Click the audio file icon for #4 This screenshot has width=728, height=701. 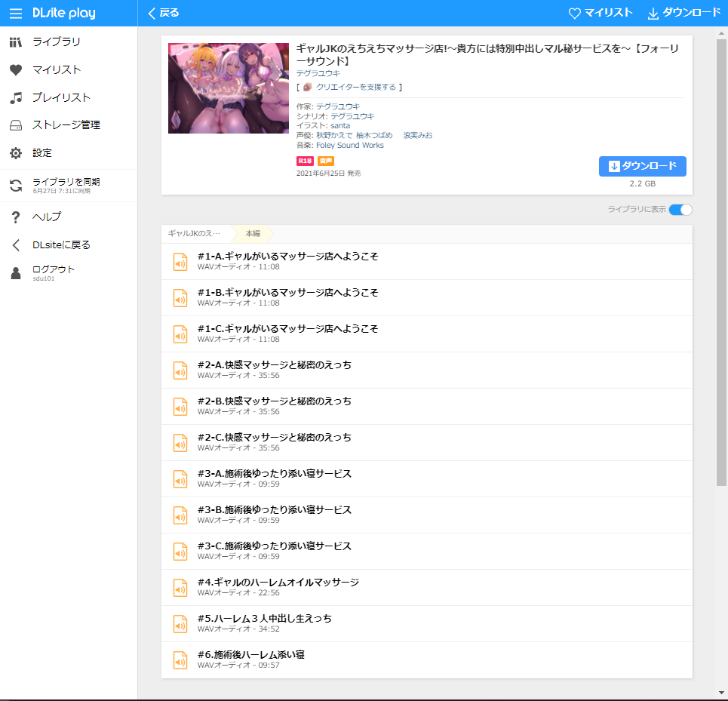coord(180,588)
